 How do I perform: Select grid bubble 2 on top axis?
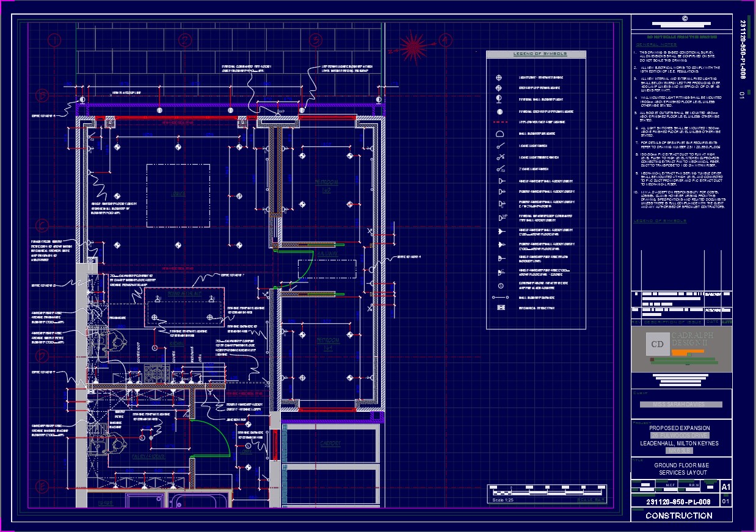point(185,41)
